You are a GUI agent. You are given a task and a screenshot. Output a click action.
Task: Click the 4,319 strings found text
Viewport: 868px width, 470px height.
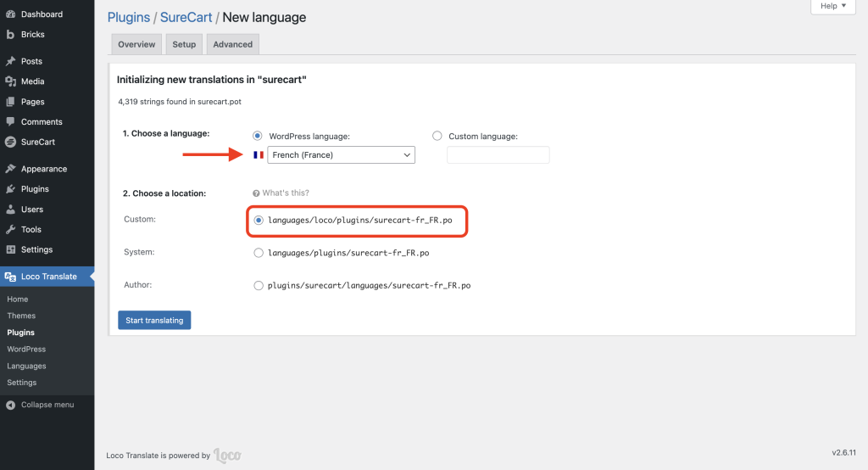(x=180, y=102)
